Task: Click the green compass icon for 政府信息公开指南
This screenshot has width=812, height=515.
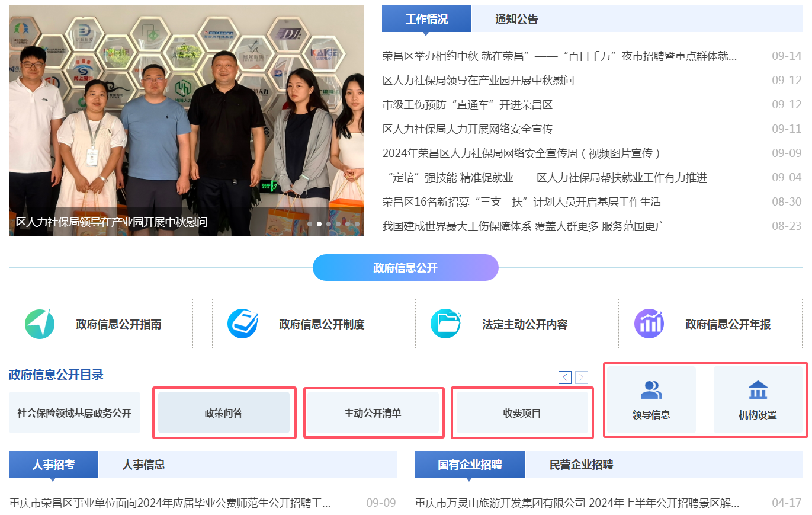Action: 40,324
